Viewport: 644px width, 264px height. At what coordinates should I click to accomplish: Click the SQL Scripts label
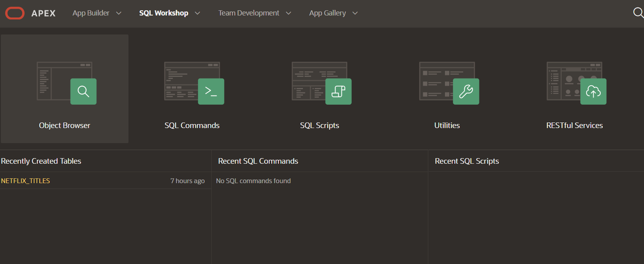click(x=319, y=125)
